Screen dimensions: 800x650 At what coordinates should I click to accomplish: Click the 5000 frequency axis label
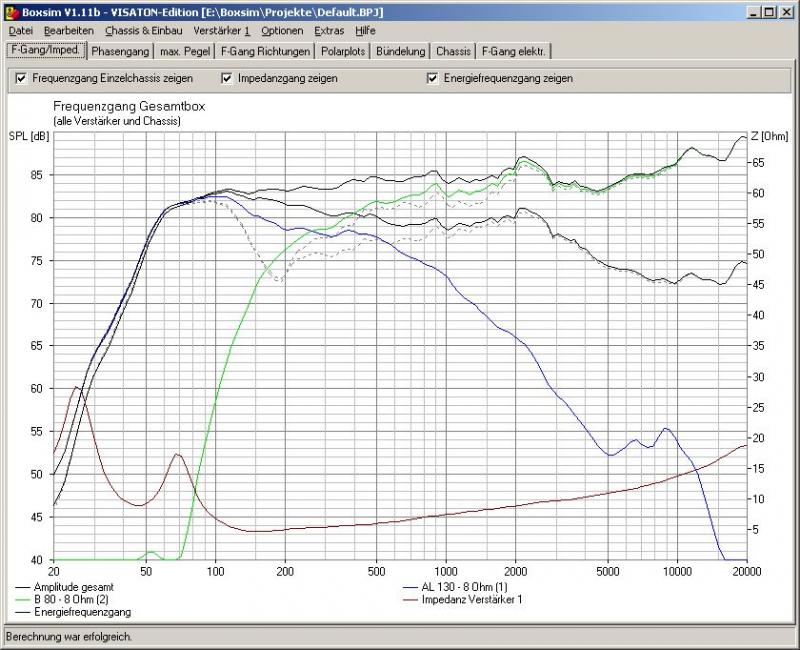click(x=608, y=571)
